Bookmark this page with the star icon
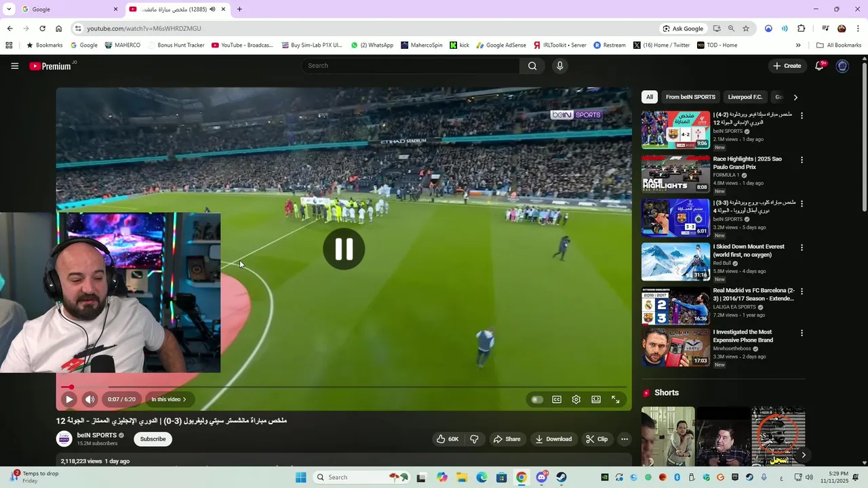 pos(746,28)
